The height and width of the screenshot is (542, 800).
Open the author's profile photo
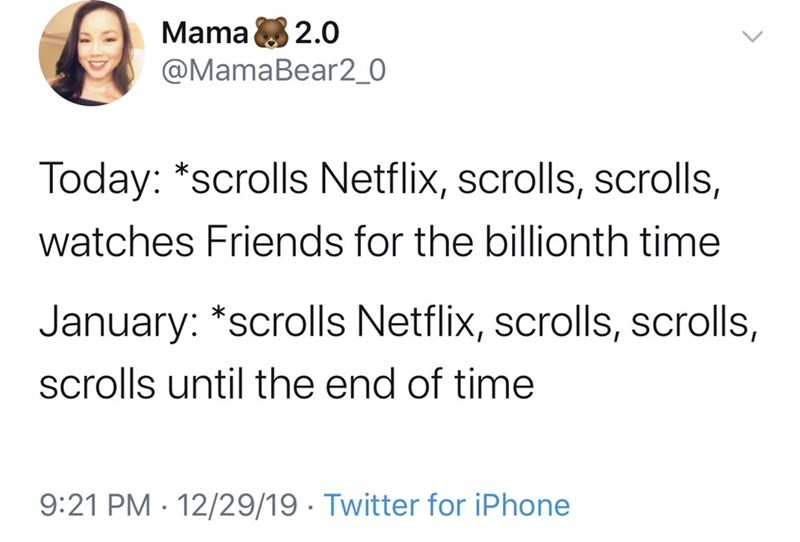tap(86, 54)
